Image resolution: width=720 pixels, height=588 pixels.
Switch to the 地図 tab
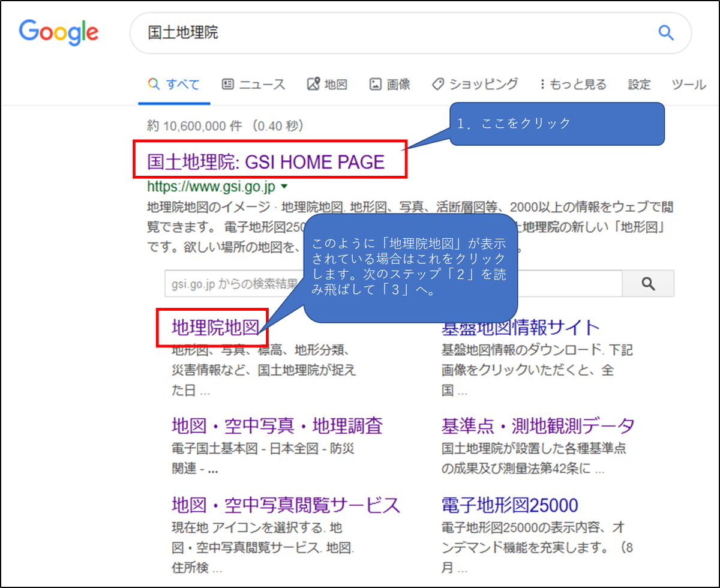pos(328,85)
